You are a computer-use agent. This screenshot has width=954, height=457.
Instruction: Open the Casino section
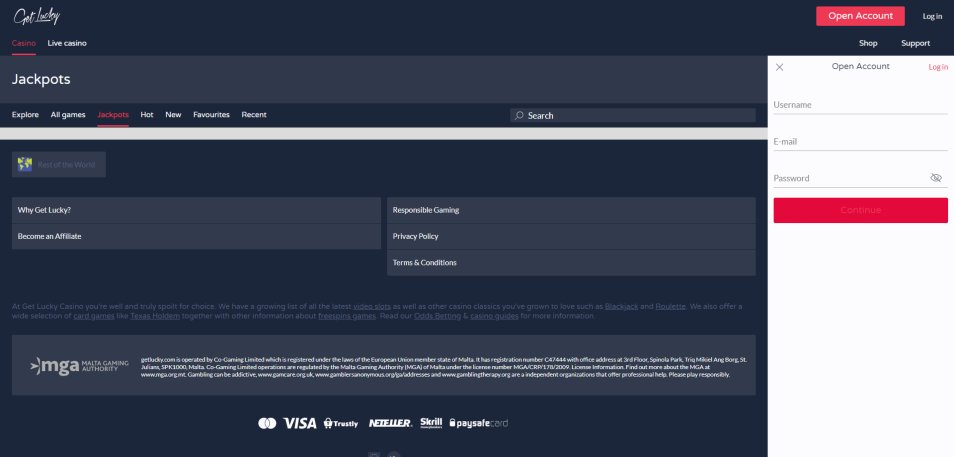[24, 43]
